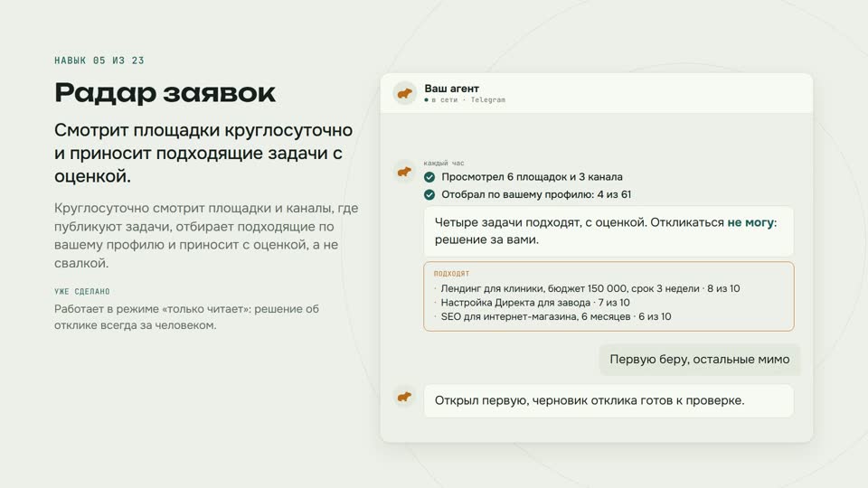Click the "каждый час" label

click(444, 164)
